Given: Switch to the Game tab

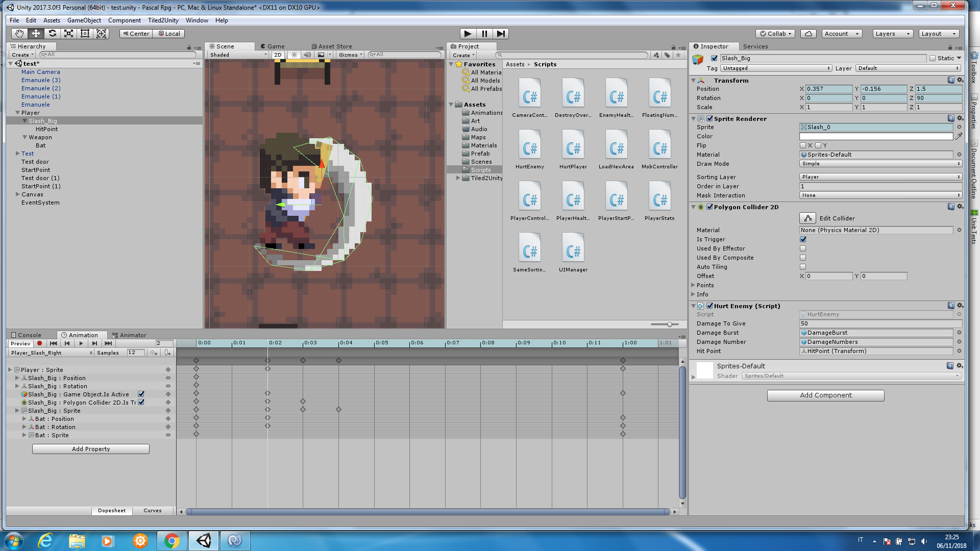Looking at the screenshot, I should 273,46.
